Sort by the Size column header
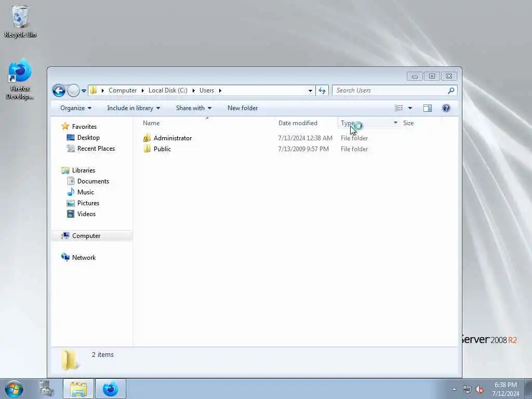 point(420,123)
